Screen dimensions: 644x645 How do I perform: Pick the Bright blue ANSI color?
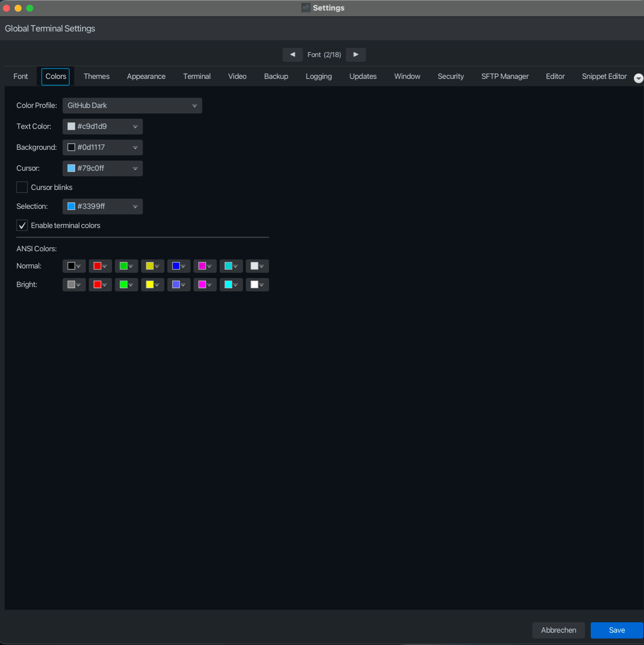179,285
